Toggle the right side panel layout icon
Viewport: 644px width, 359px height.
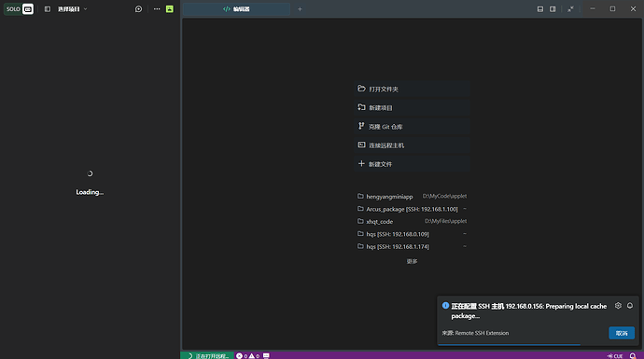click(553, 9)
